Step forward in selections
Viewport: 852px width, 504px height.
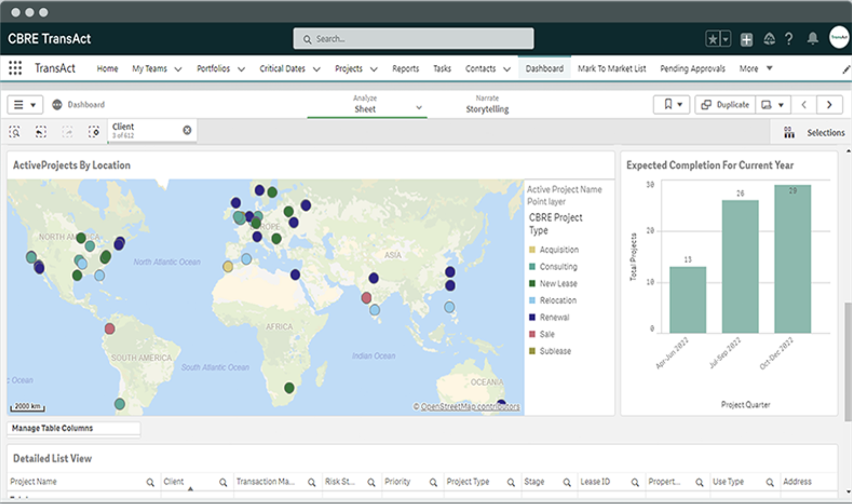tap(67, 132)
